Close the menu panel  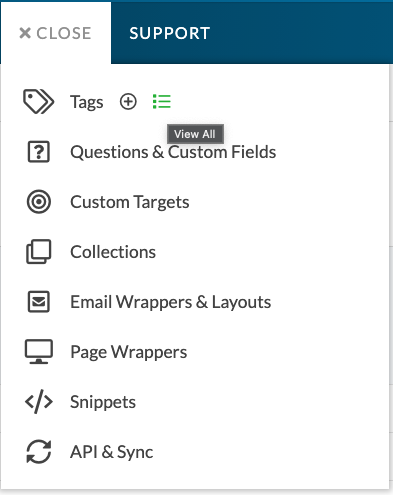tap(55, 33)
